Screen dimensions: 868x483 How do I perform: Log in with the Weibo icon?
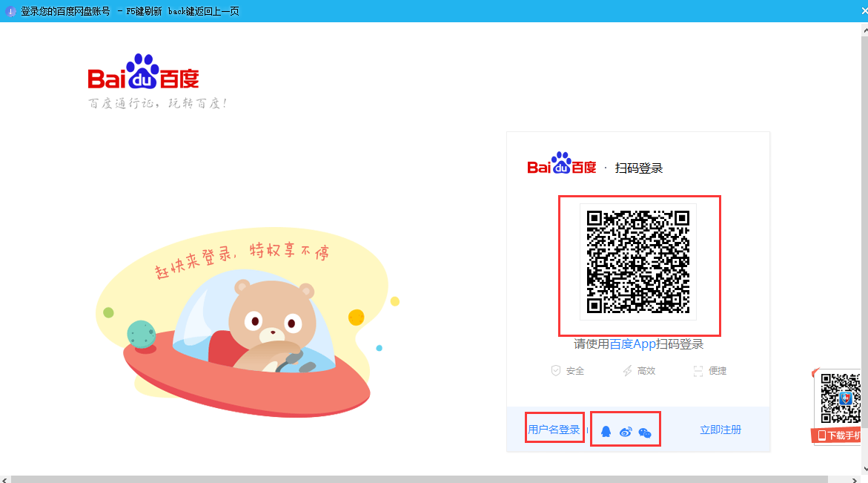tap(626, 432)
